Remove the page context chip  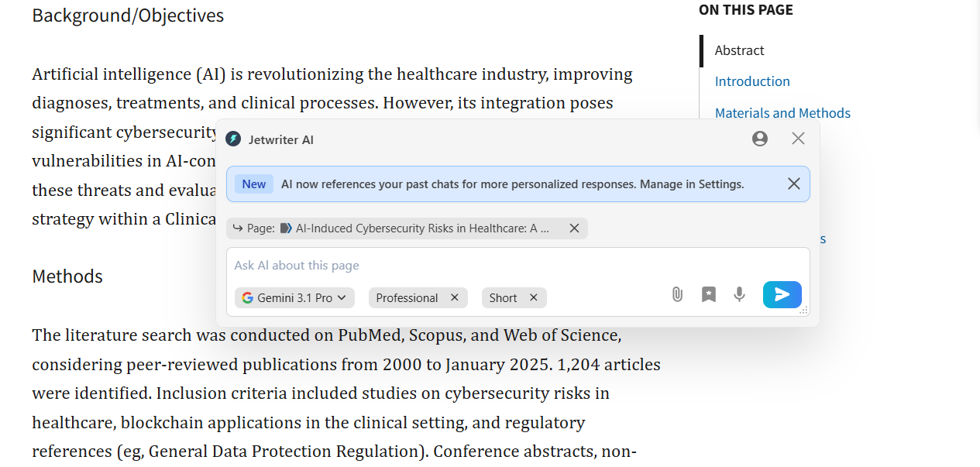click(x=574, y=228)
